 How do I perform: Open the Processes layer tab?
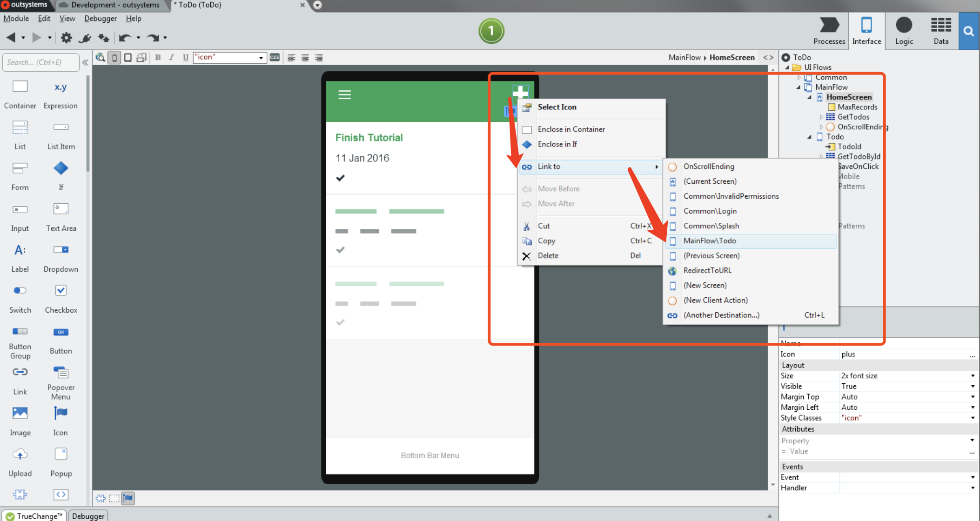point(829,31)
